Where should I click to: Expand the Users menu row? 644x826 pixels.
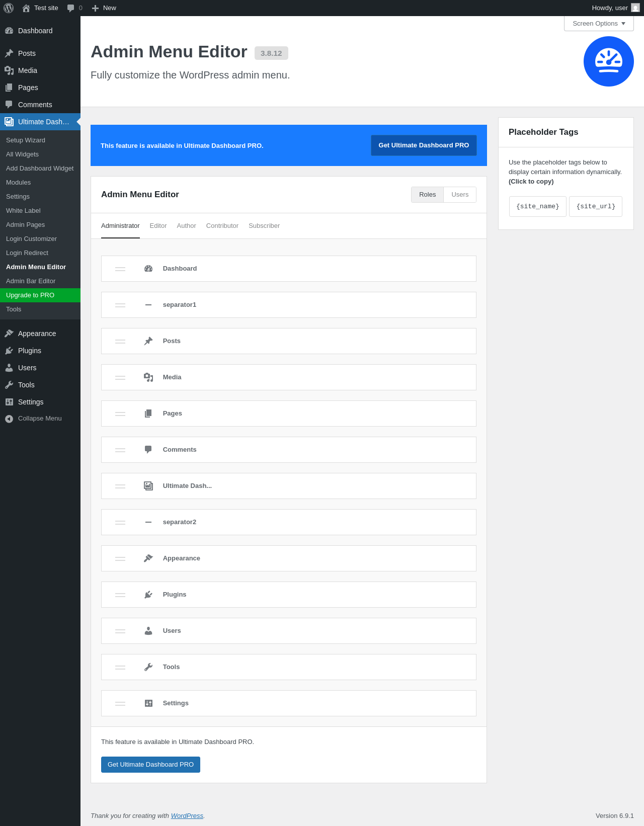tap(289, 631)
